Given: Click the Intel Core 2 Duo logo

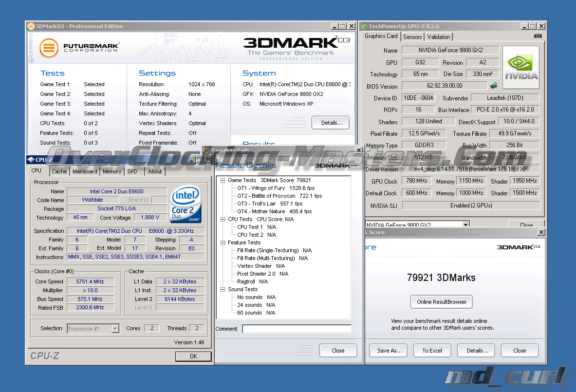Looking at the screenshot, I should click(x=186, y=204).
